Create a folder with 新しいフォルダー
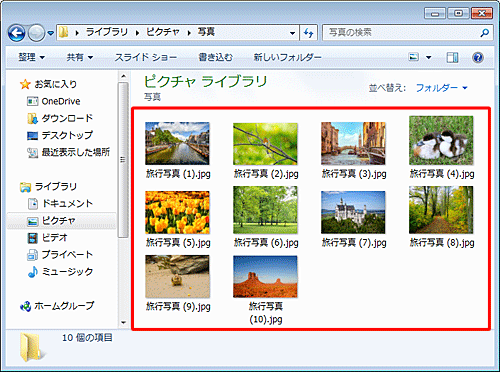This screenshot has height=372, width=500. coord(287,57)
